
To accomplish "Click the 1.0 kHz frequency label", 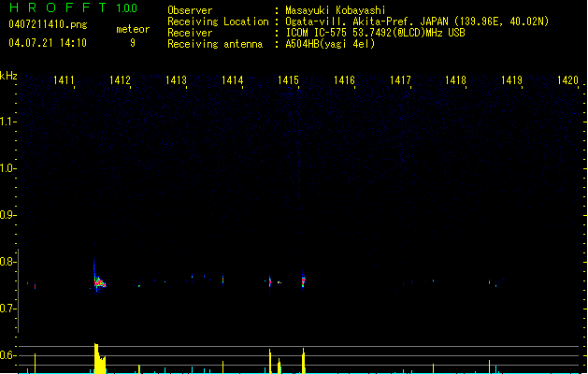I will 7,168.
